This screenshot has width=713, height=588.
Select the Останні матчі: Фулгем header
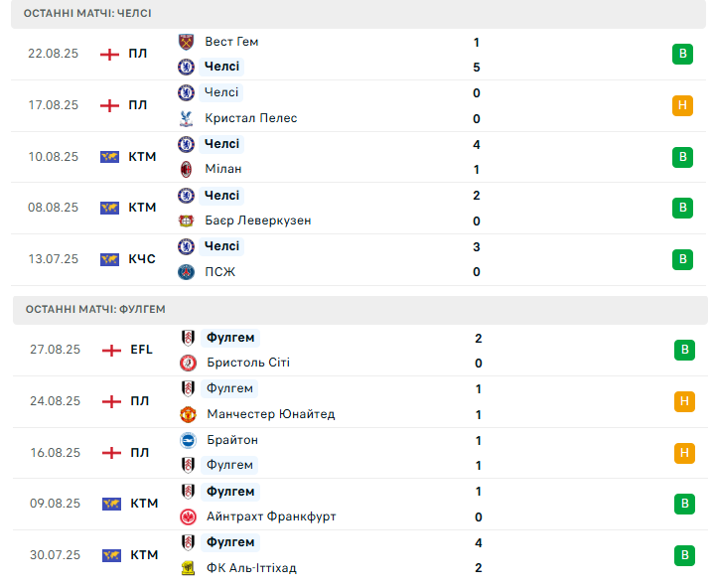click(95, 309)
